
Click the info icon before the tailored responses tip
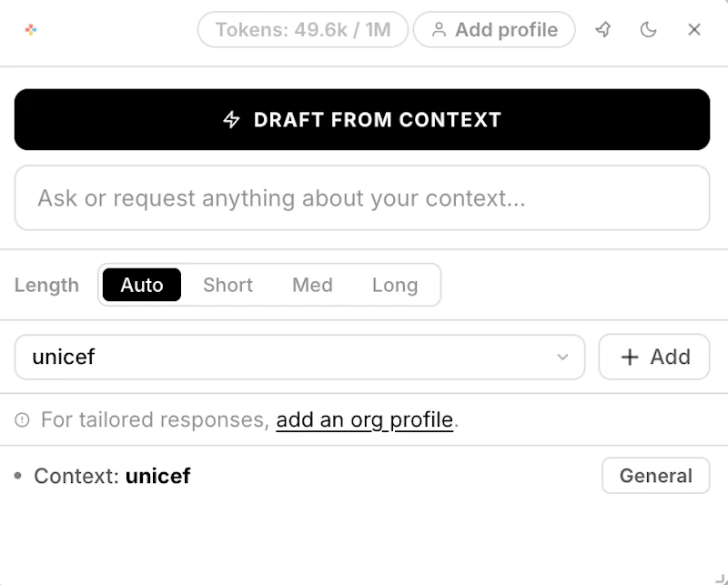point(23,420)
